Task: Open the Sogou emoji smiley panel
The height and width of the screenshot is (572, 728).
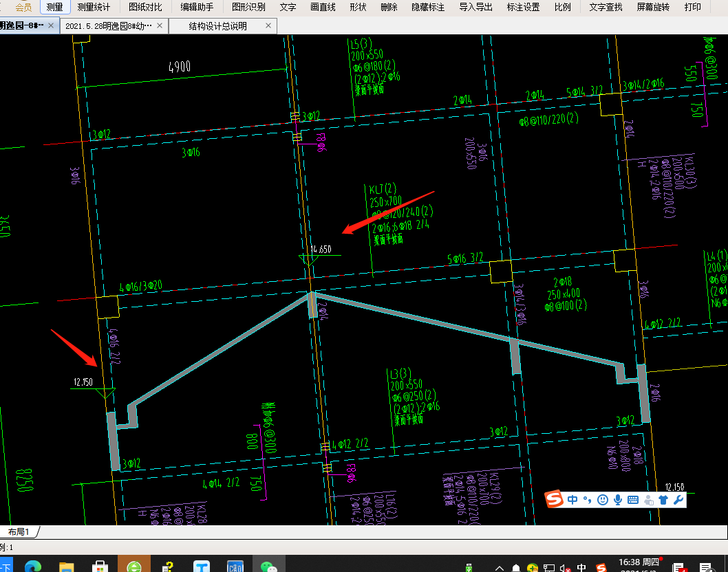Action: point(603,500)
